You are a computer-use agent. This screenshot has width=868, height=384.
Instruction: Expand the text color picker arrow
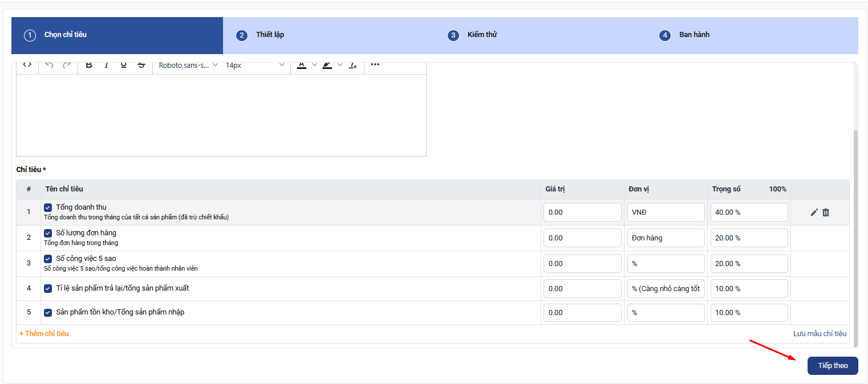coord(314,65)
